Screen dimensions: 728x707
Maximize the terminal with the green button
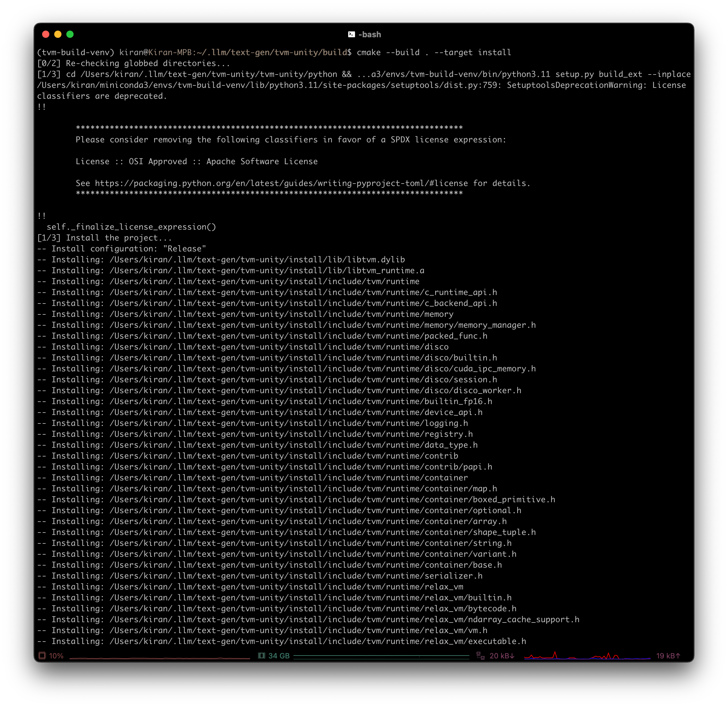click(x=70, y=35)
